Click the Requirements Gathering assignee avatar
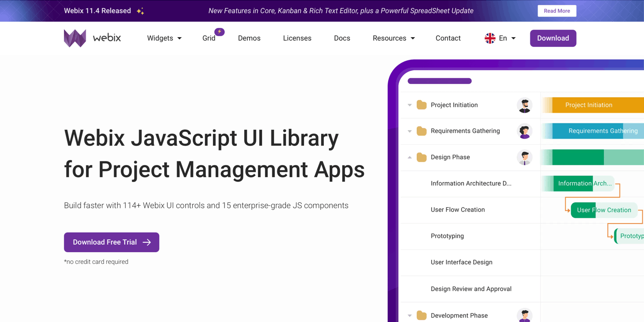Image resolution: width=644 pixels, height=322 pixels. pyautogui.click(x=525, y=131)
